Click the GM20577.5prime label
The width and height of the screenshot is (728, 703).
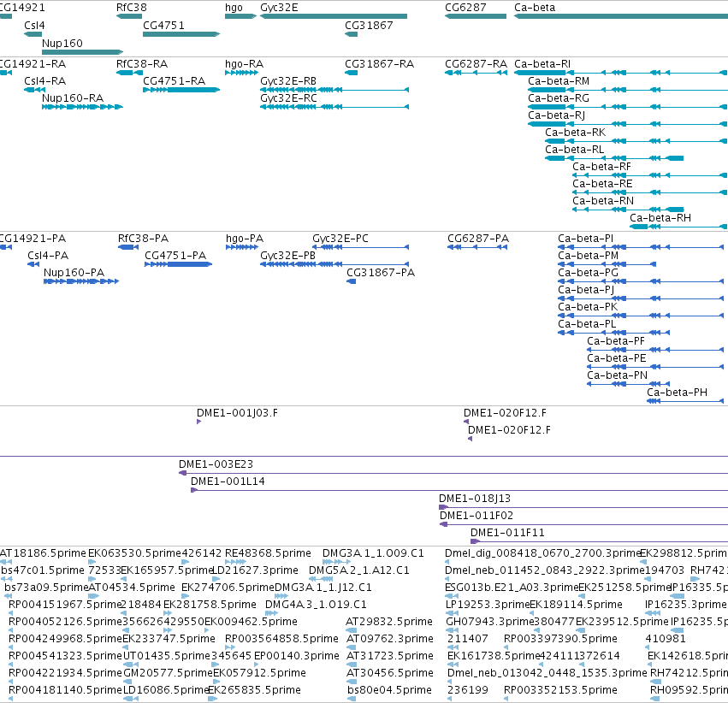coord(168,672)
